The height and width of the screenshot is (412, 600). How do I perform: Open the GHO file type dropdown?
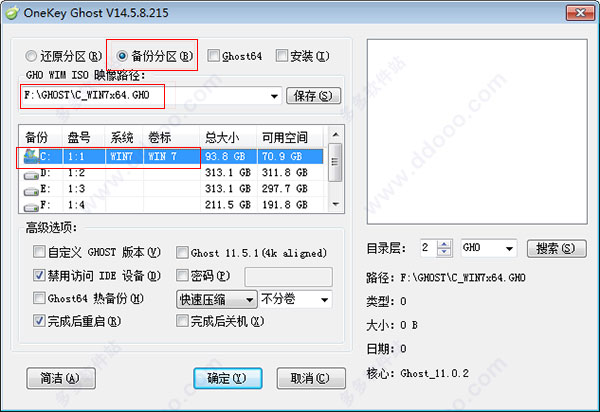509,248
